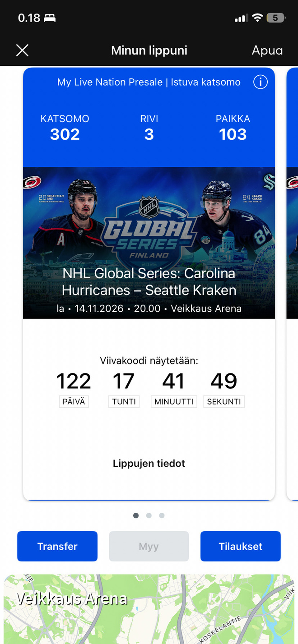Tap the NHL Global Series event banner
Screen dimensions: 298x644
(149, 243)
